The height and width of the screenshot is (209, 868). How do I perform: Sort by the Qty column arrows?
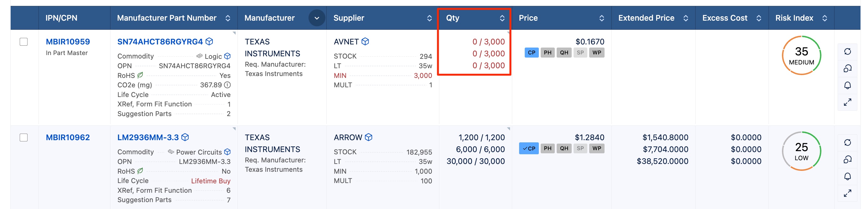pyautogui.click(x=502, y=18)
